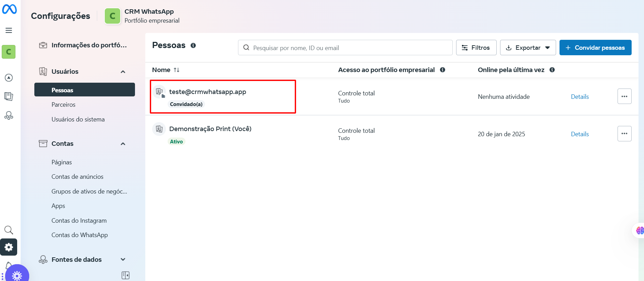Click the settings gear icon in sidebar
This screenshot has height=281, width=644.
click(9, 247)
